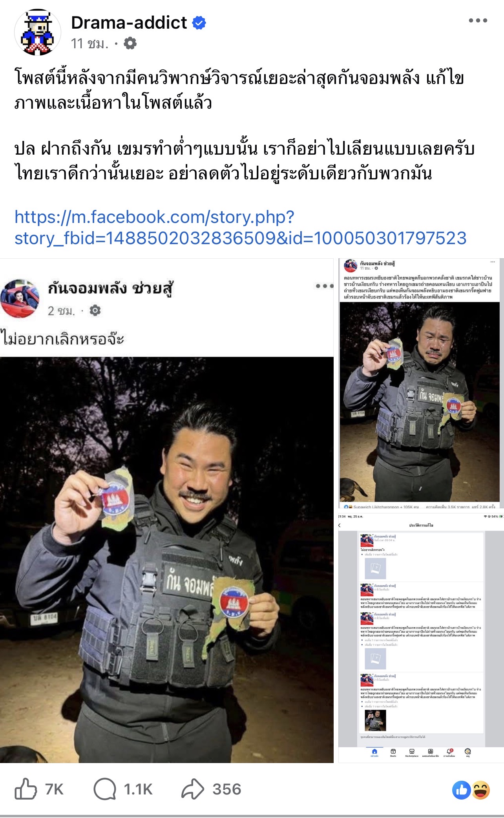
Task: Open the three-dot post options menu
Action: pyautogui.click(x=478, y=20)
